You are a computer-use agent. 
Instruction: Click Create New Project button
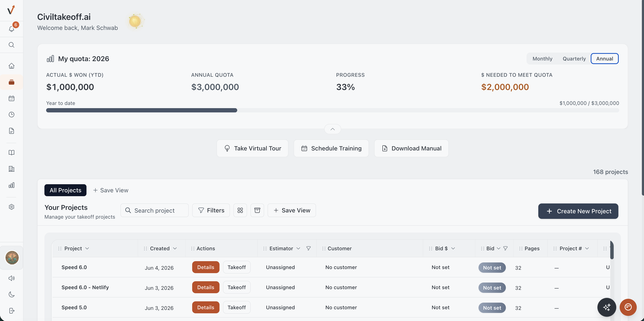coord(578,211)
